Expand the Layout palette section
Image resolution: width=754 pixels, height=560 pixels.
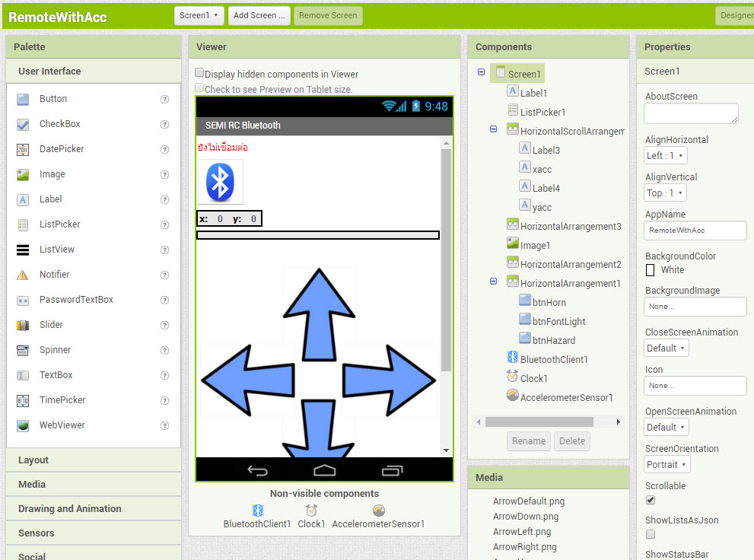[x=33, y=460]
